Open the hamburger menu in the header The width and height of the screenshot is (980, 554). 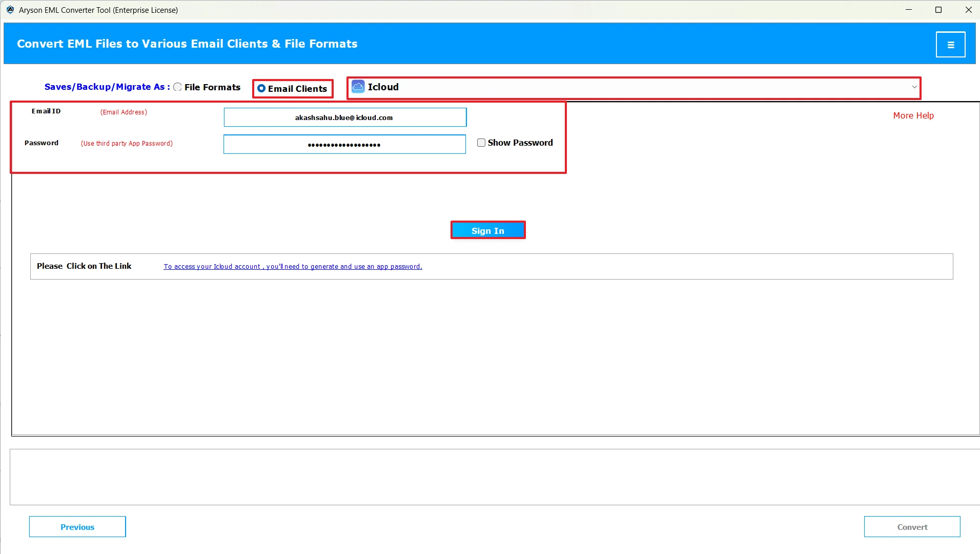click(x=950, y=45)
